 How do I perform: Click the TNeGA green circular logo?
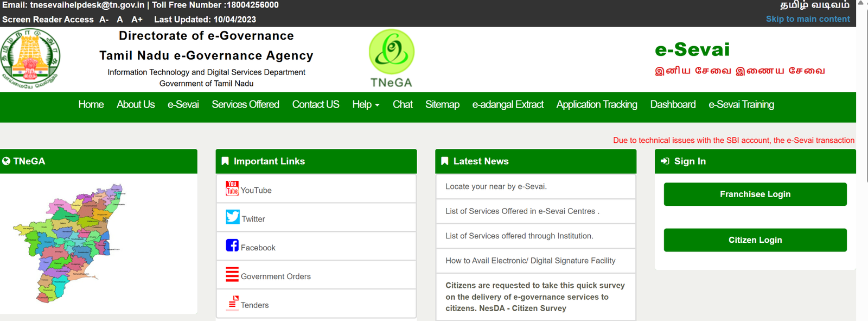pyautogui.click(x=391, y=52)
